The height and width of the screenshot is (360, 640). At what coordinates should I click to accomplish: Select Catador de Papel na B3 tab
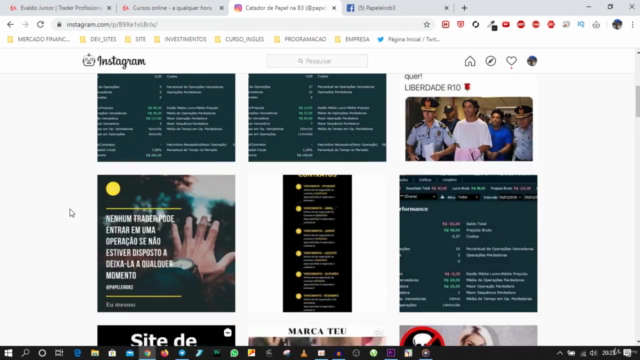click(x=285, y=8)
